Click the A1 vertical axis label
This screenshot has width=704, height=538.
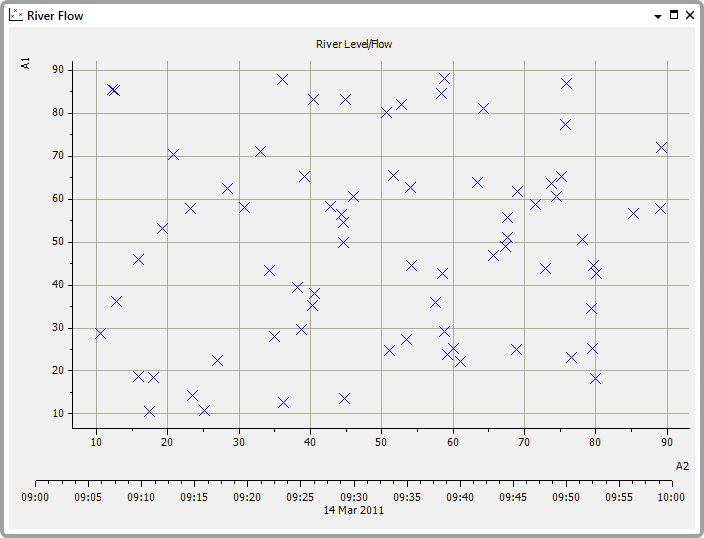pyautogui.click(x=25, y=63)
